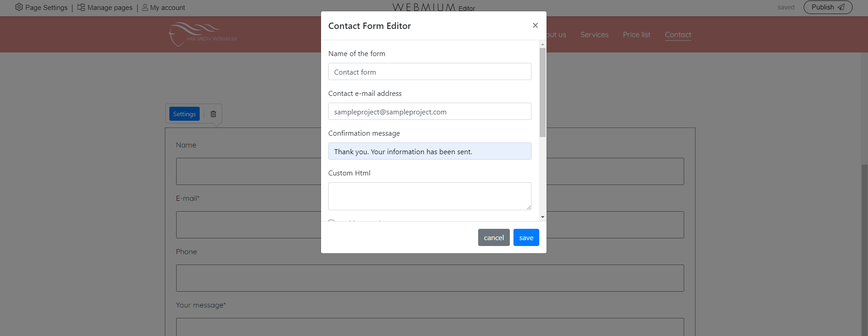Image resolution: width=868 pixels, height=336 pixels.
Task: Open the Services menu item
Action: tap(594, 35)
